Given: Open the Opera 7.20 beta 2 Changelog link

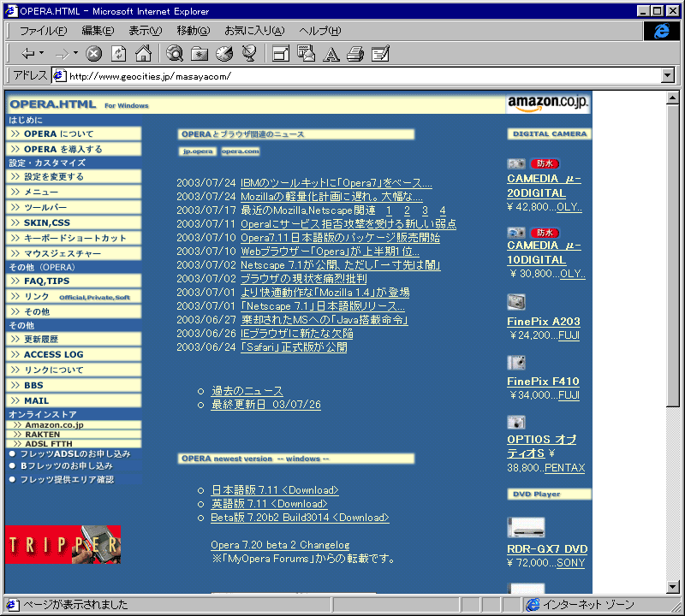Looking at the screenshot, I should click(x=280, y=545).
